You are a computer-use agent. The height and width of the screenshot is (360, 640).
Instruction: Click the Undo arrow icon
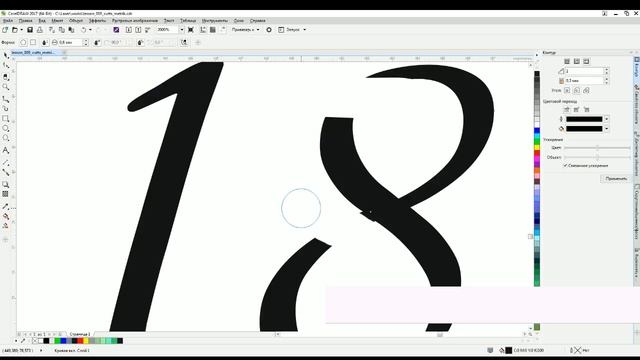coord(84,30)
